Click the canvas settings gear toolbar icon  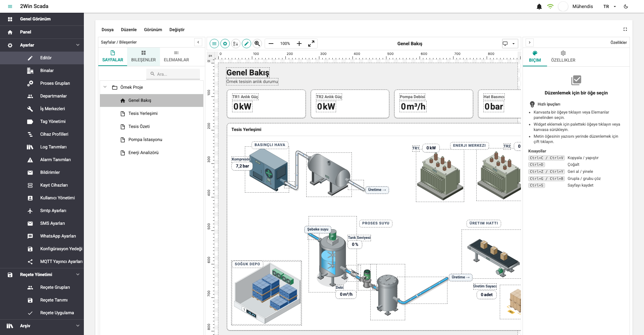tap(225, 44)
